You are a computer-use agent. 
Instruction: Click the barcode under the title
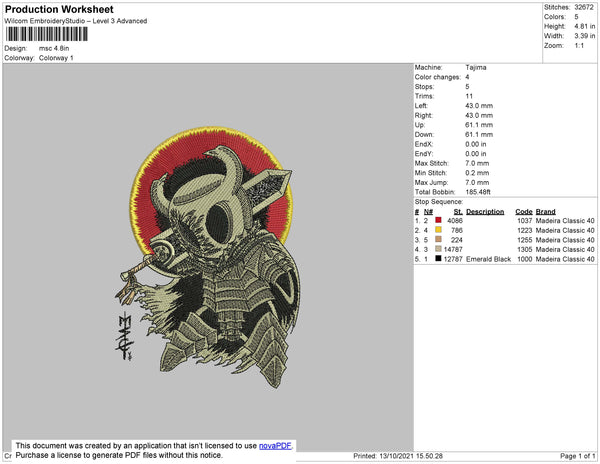click(x=47, y=34)
